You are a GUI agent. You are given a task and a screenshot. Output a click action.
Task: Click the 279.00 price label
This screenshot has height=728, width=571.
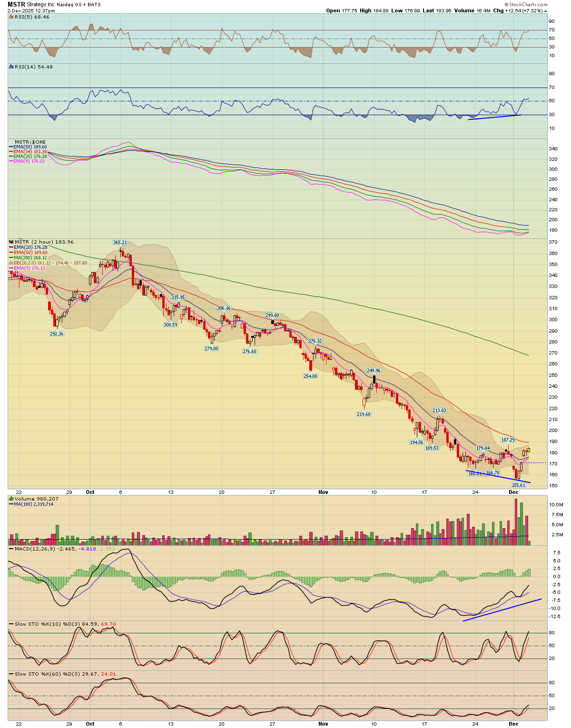[x=211, y=348]
